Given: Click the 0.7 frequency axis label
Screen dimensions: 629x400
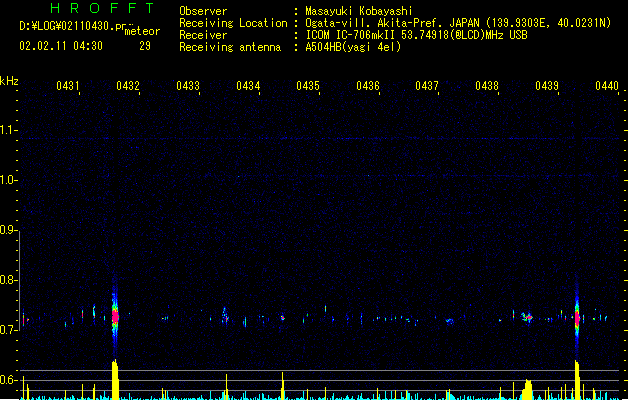Looking at the screenshot, I should click(8, 330).
